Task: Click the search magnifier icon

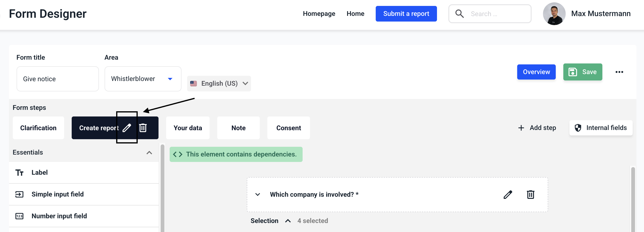Action: point(459,14)
